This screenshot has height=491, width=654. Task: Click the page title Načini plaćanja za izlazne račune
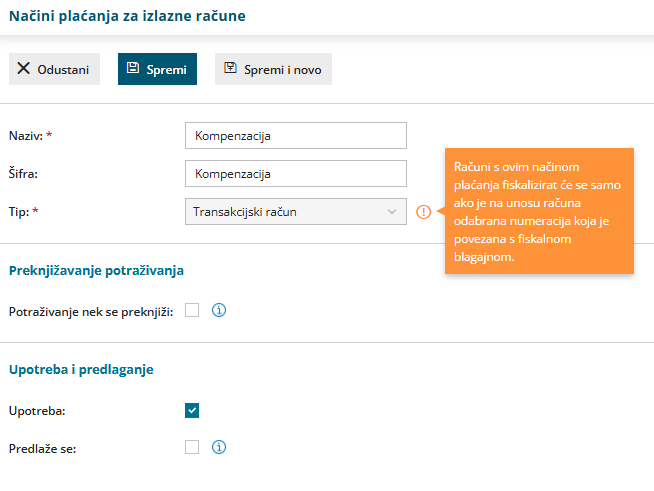pos(127,17)
